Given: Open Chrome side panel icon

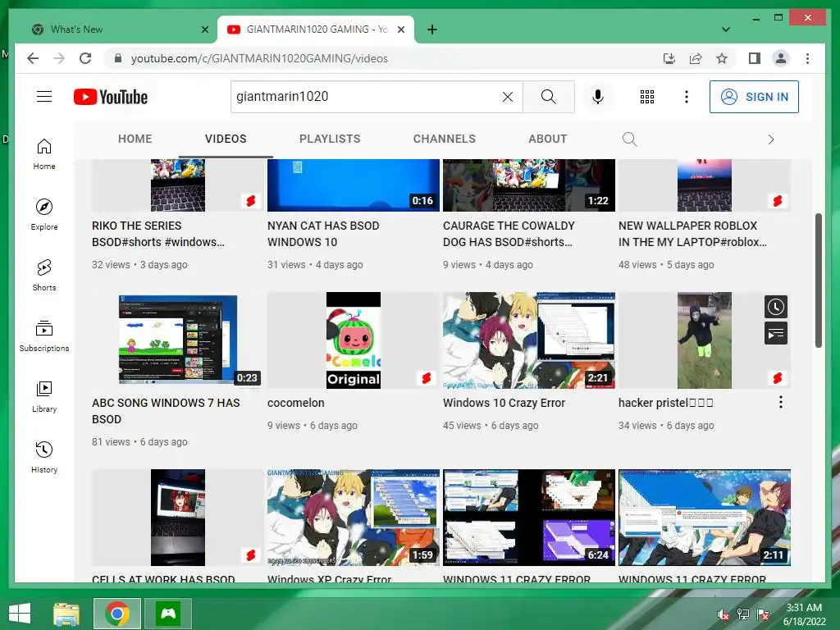Looking at the screenshot, I should pyautogui.click(x=755, y=58).
